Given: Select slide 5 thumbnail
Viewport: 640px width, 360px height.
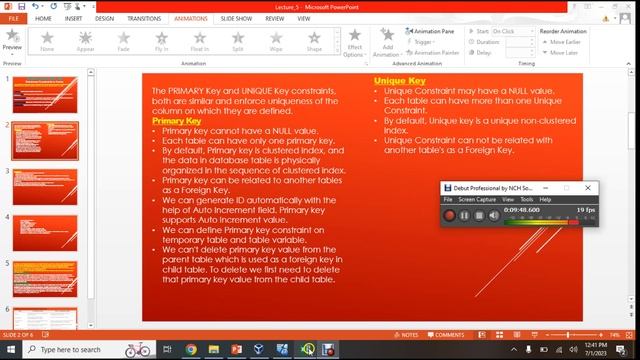Looking at the screenshot, I should click(x=45, y=279).
